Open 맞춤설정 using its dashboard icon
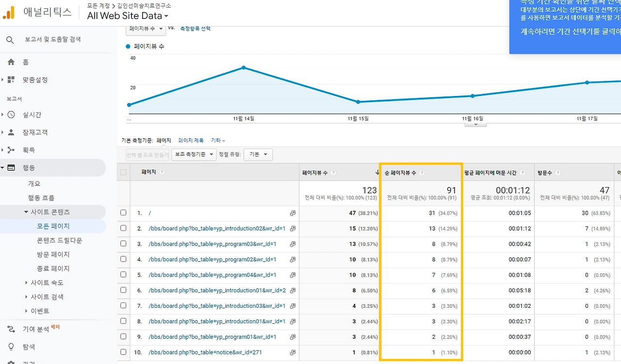Screen dimensions: 621x364 [x=11, y=79]
